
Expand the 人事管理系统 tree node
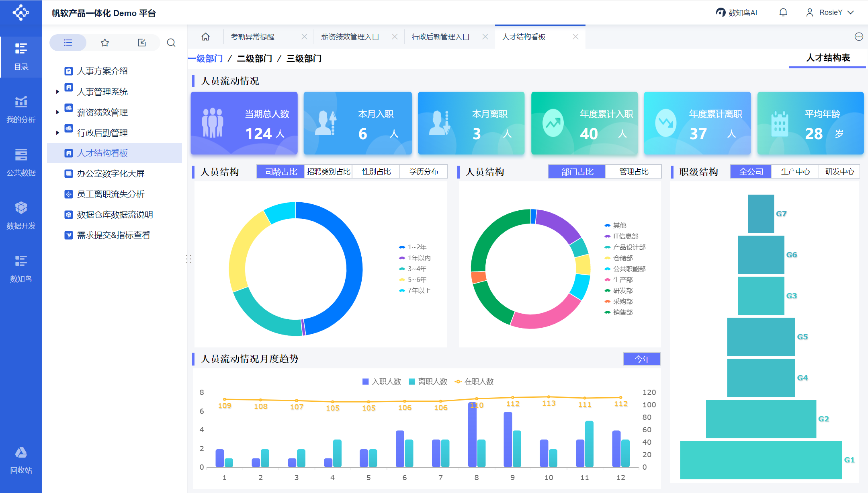pyautogui.click(x=57, y=92)
